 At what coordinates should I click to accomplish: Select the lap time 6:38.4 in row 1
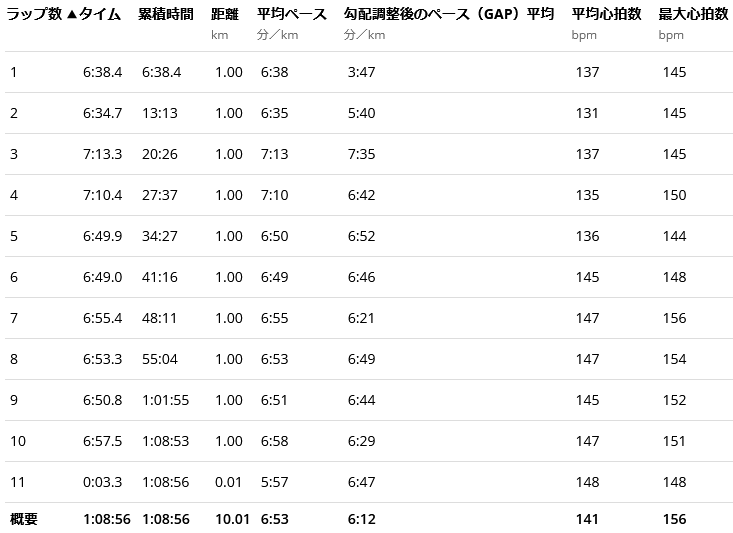pyautogui.click(x=103, y=72)
